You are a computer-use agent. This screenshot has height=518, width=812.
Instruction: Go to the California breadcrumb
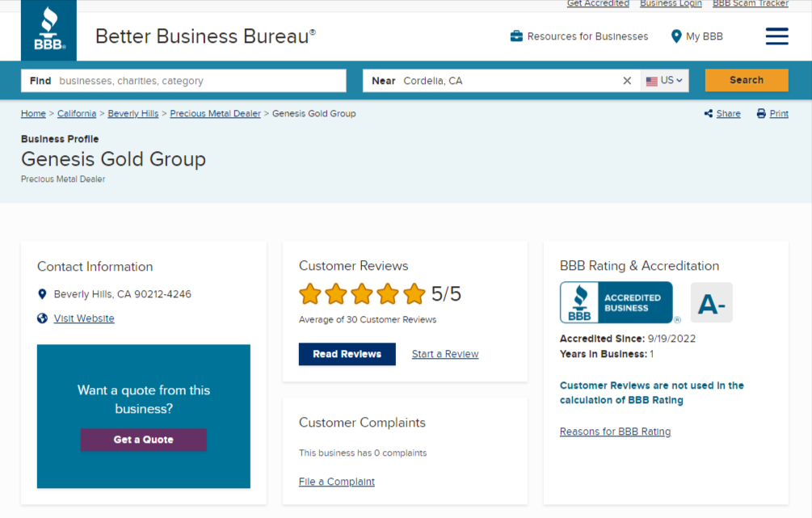click(77, 113)
